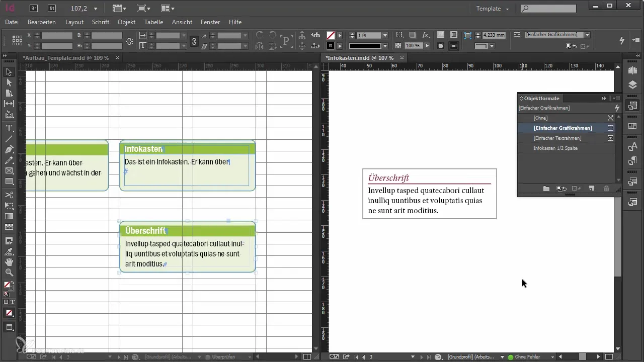Select the Note tool

pos(9,241)
